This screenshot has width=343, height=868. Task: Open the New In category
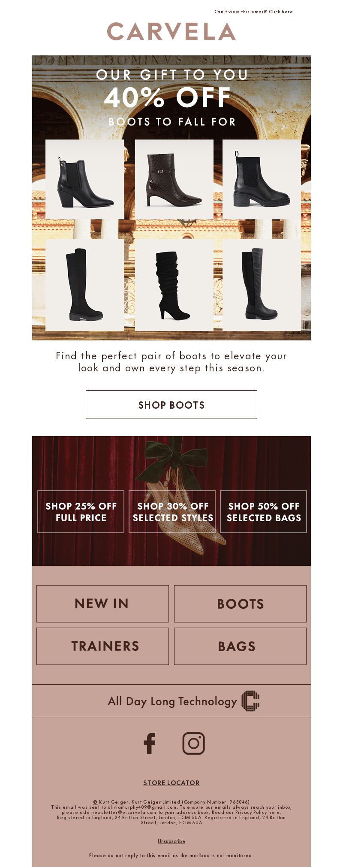click(x=102, y=604)
